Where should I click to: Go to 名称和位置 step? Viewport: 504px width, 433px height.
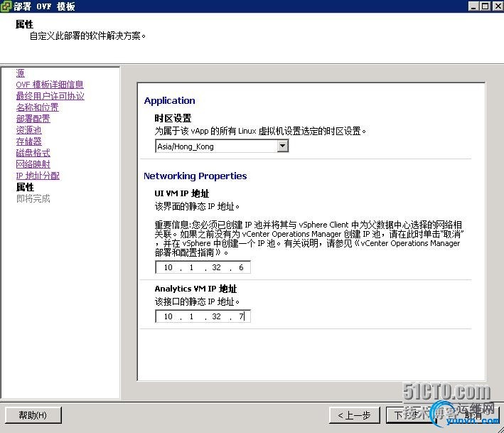click(37, 107)
